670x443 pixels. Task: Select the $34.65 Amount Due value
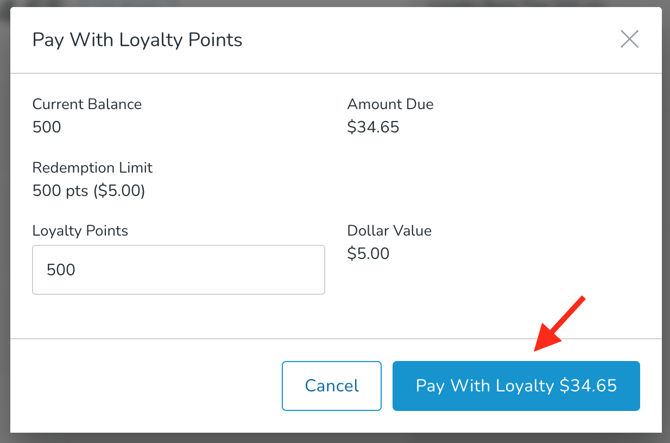(373, 127)
